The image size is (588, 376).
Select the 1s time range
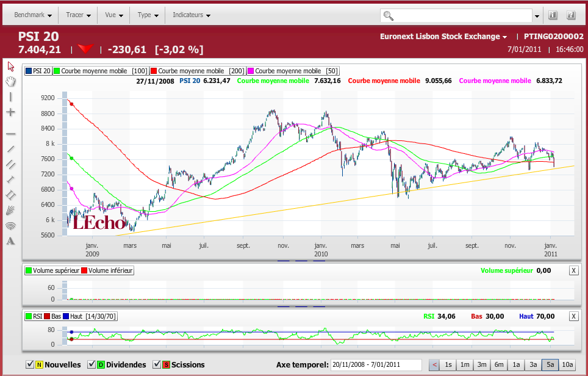448,364
